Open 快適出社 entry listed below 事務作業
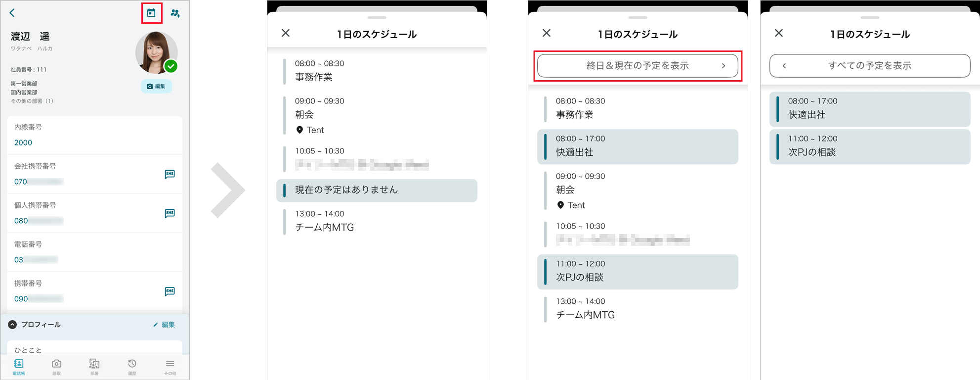 638,146
